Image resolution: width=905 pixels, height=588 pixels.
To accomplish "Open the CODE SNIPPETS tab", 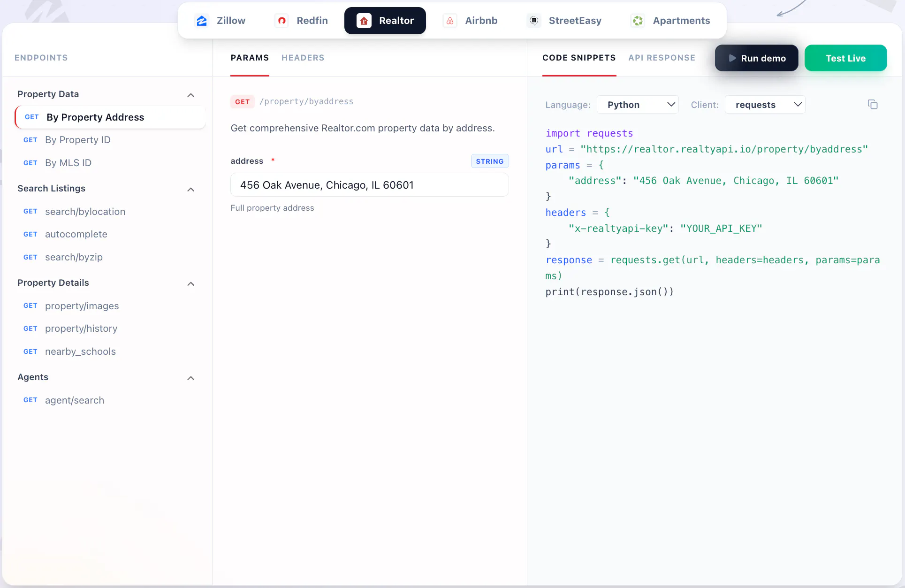I will [x=579, y=58].
